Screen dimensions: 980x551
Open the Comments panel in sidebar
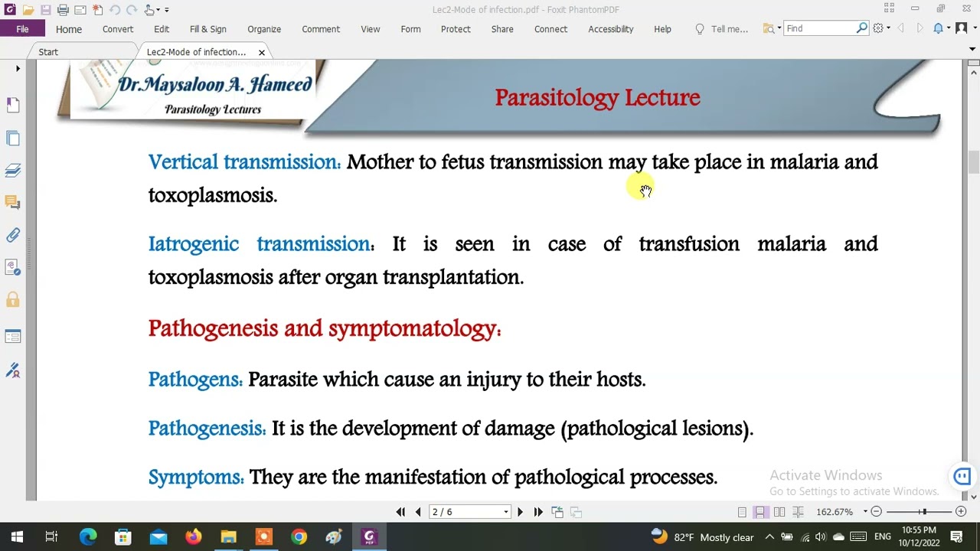click(13, 203)
